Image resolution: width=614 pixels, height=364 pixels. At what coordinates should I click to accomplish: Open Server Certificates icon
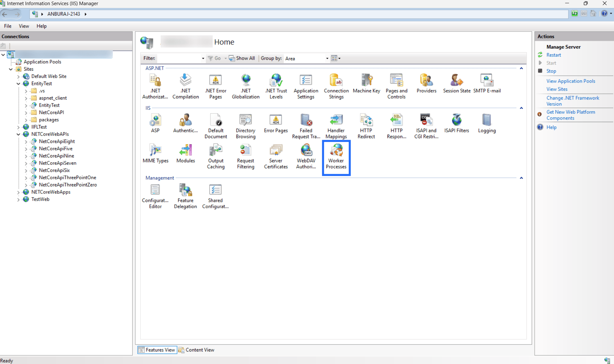click(276, 157)
